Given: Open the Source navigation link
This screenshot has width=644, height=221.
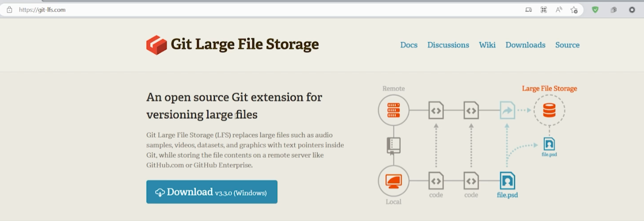Looking at the screenshot, I should coord(567,45).
